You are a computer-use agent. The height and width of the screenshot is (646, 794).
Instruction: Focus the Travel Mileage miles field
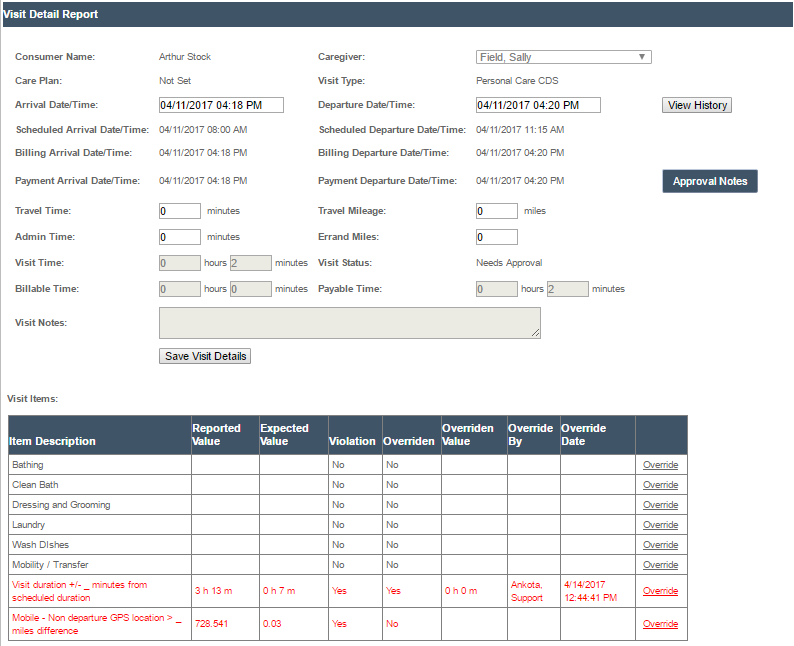point(496,211)
